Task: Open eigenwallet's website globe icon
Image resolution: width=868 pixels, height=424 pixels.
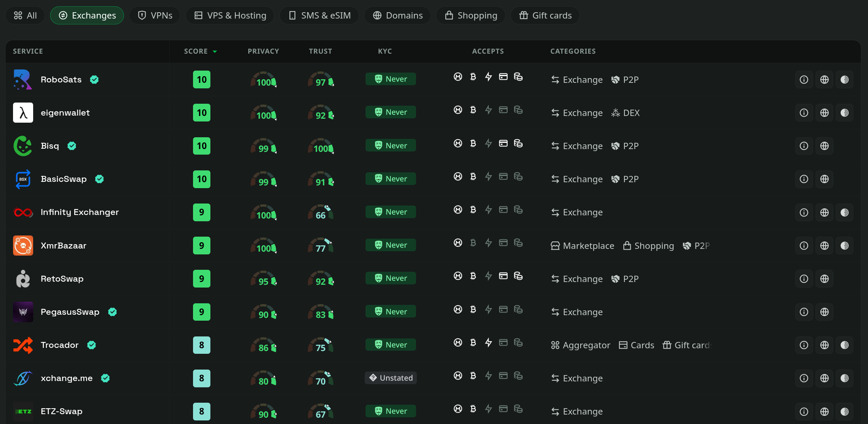Action: click(824, 113)
